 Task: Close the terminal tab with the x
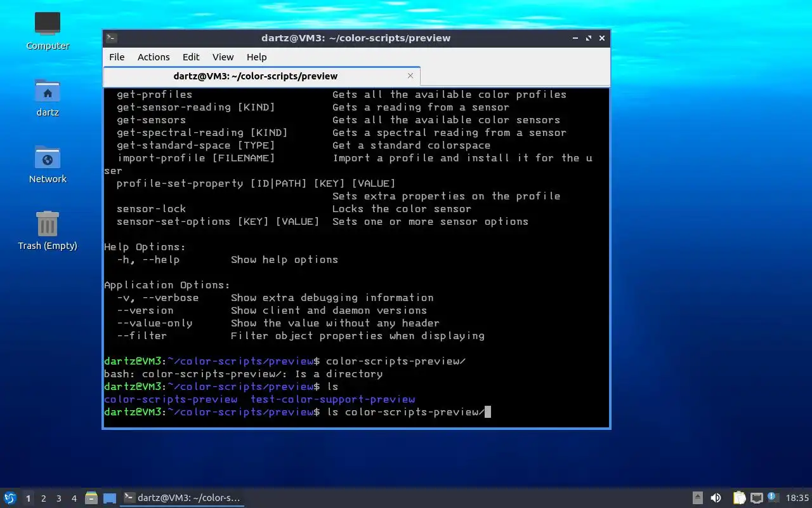click(x=410, y=76)
